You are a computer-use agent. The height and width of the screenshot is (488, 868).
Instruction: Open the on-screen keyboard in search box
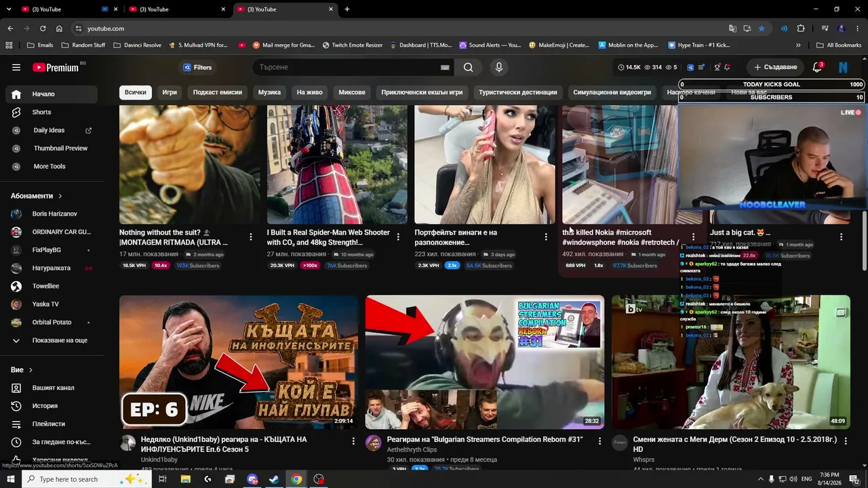[x=445, y=67]
